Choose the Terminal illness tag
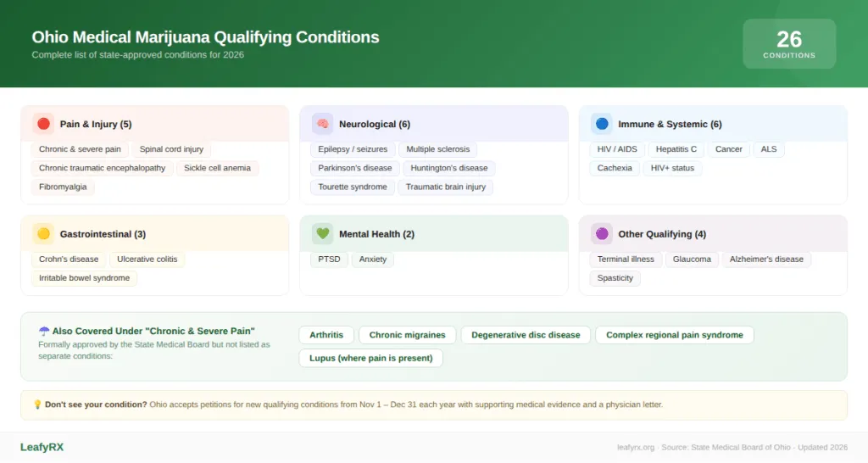 [x=626, y=259]
